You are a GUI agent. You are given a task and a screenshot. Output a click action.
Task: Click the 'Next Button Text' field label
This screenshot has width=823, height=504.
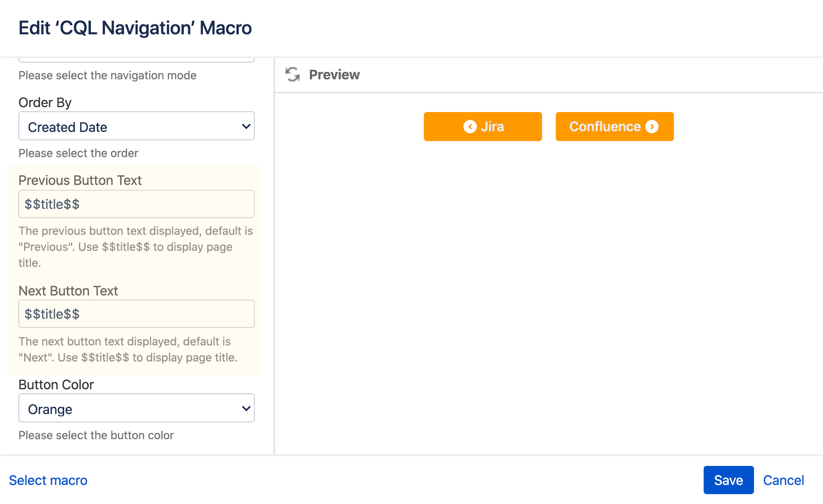[68, 291]
